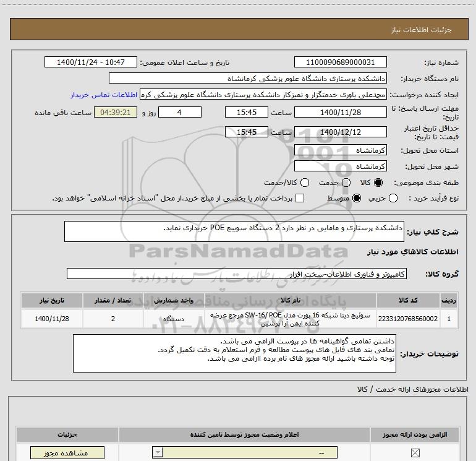Click the remaining days field showing 4
476x461 pixels.
(x=180, y=112)
